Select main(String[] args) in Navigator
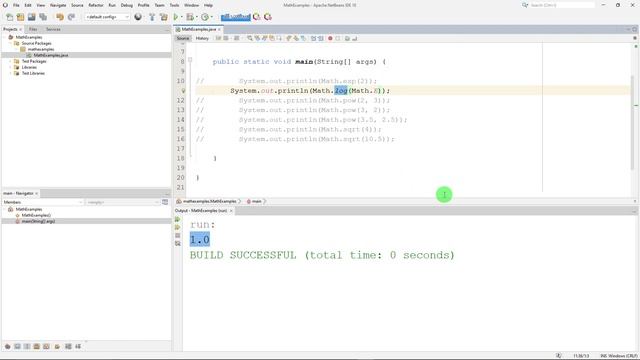The width and height of the screenshot is (640, 360). 38,221
